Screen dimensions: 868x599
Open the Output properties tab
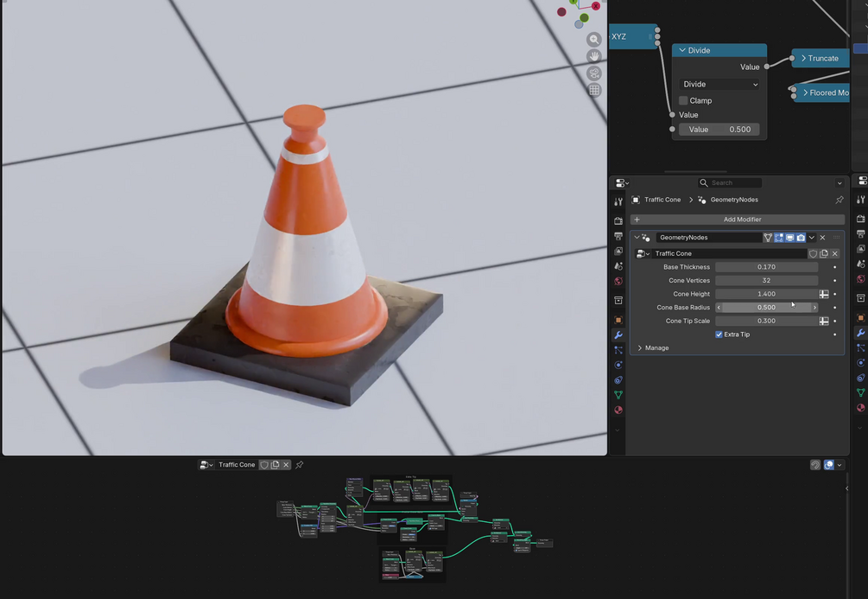[618, 236]
